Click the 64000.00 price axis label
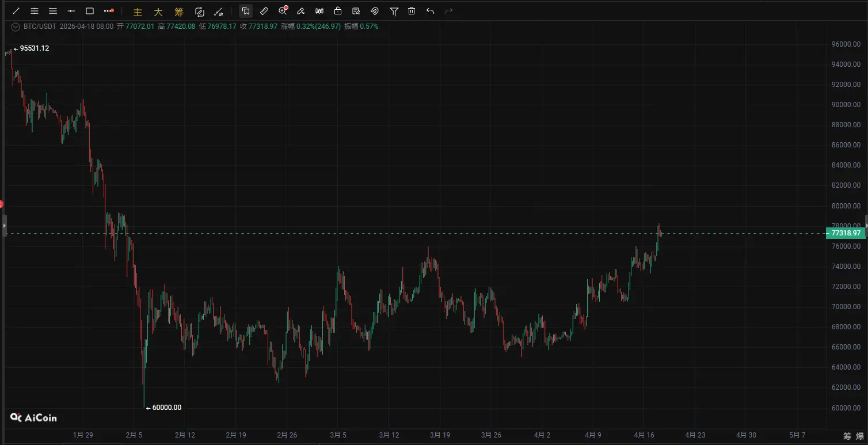The width and height of the screenshot is (868, 445). tap(846, 367)
